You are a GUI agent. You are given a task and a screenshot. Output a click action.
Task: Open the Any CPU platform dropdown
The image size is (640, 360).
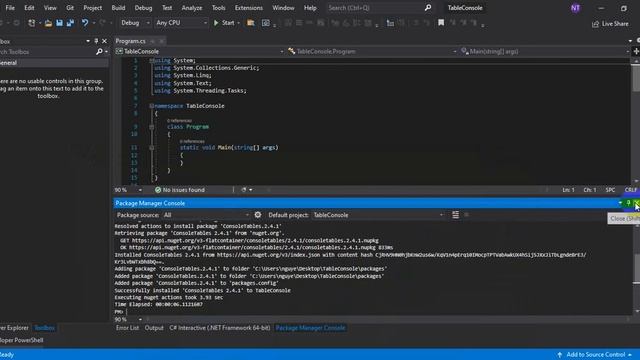click(x=181, y=23)
